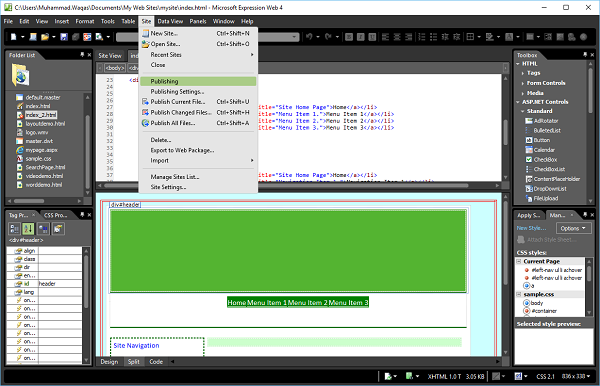Click the Highlight color toolbar icon
600x386 pixels.
pyautogui.click(x=489, y=37)
